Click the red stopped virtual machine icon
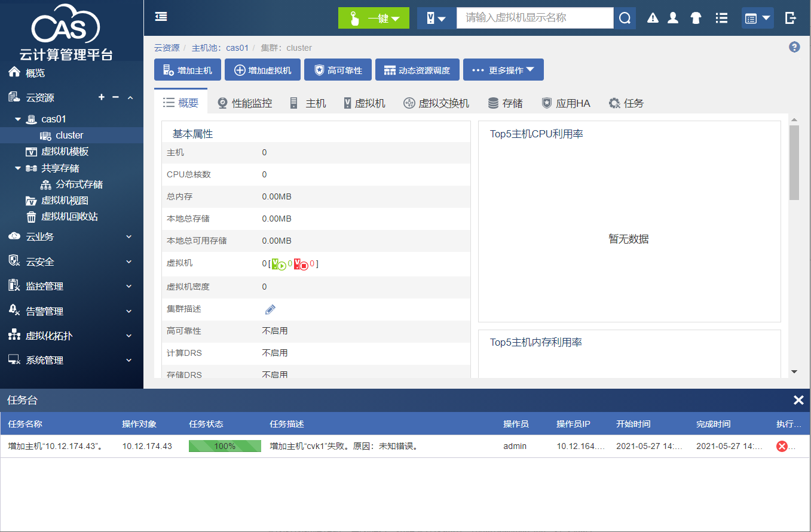The width and height of the screenshot is (811, 532). [x=301, y=264]
